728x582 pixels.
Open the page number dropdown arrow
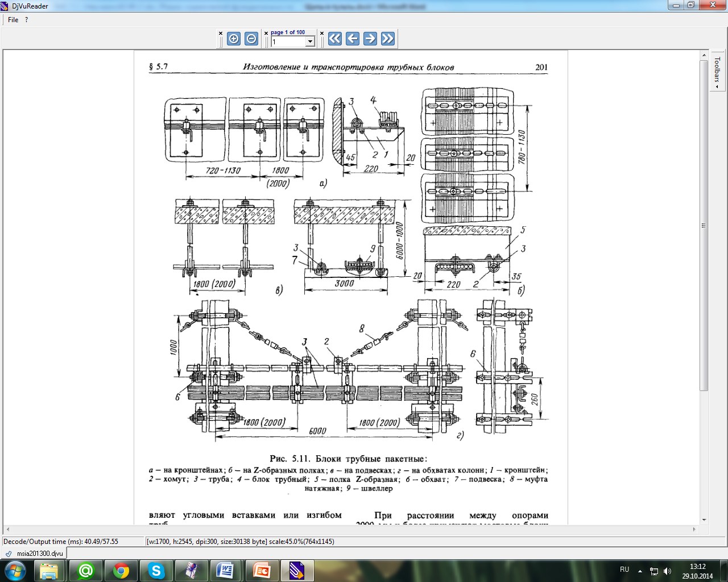click(x=310, y=41)
